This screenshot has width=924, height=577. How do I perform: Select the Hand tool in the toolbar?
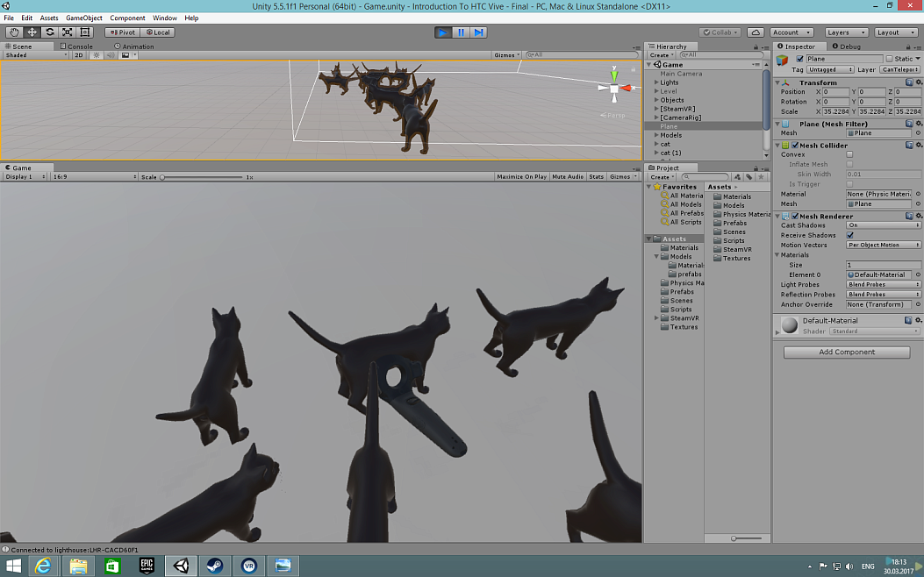point(14,32)
